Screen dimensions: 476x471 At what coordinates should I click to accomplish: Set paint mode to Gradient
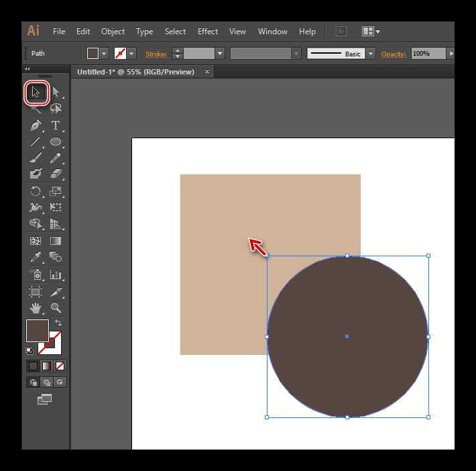point(46,366)
